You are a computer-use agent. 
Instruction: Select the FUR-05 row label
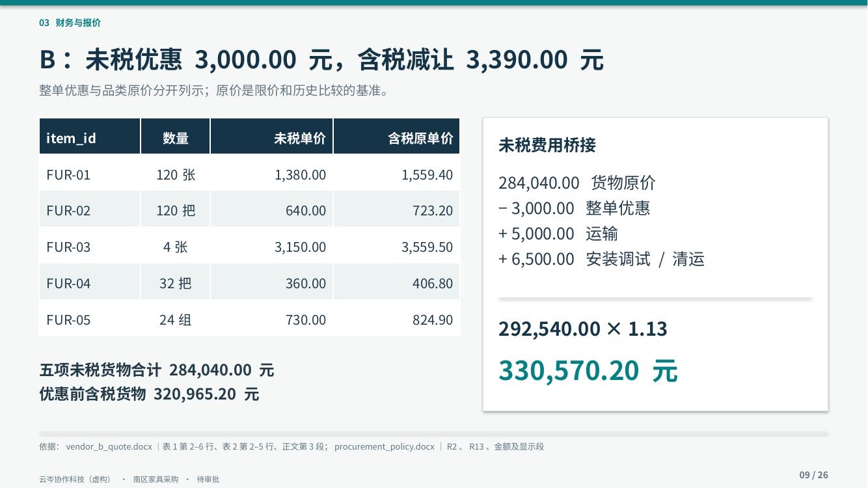pyautogui.click(x=68, y=319)
